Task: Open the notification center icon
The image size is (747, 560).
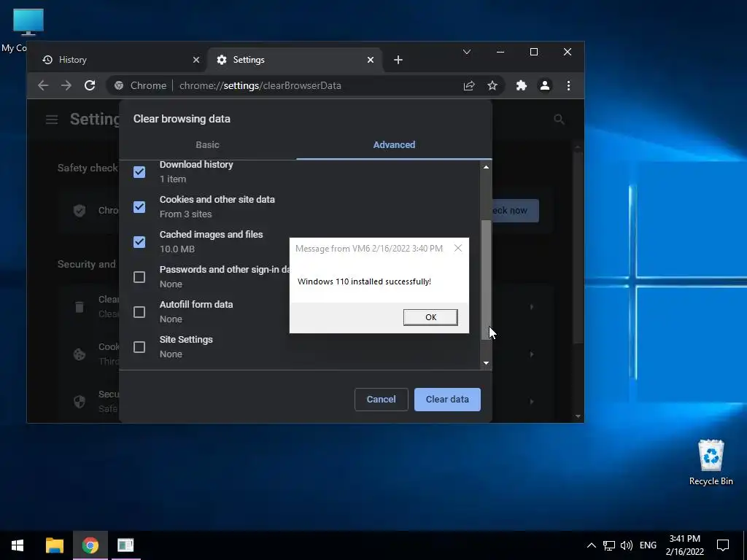Action: [x=723, y=545]
